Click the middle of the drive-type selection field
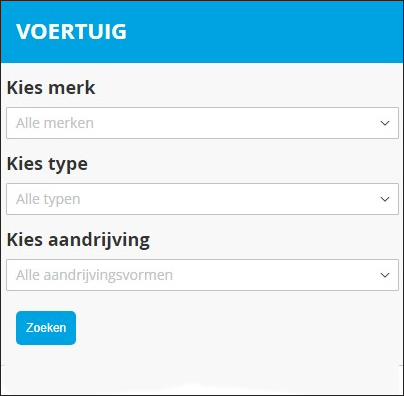Screen dimensions: 404x396 pyautogui.click(x=202, y=275)
